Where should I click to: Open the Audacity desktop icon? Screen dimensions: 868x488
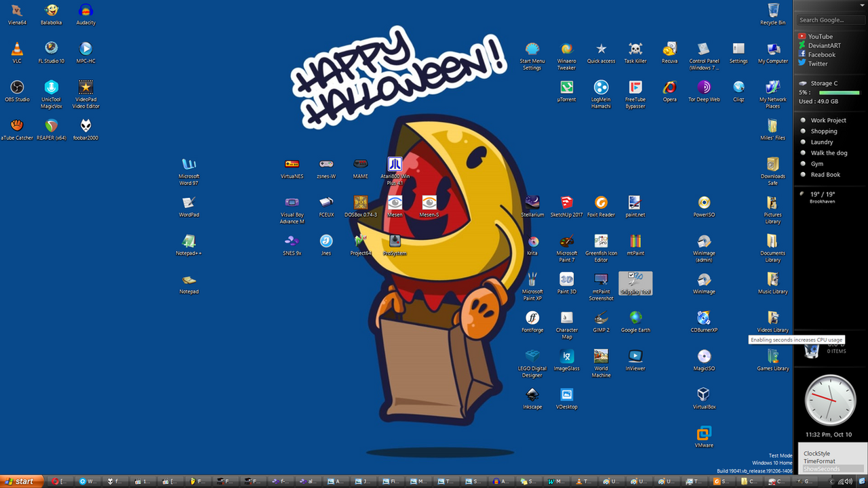tap(85, 14)
